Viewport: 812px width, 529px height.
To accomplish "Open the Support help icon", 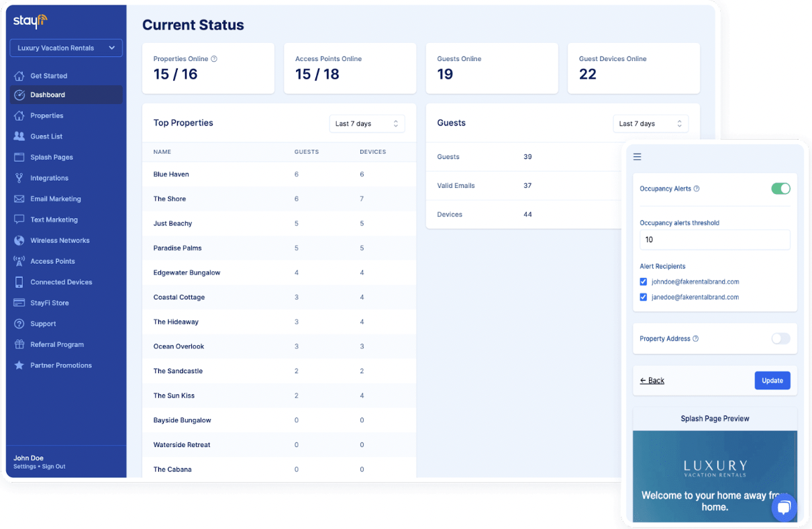I will tap(19, 324).
